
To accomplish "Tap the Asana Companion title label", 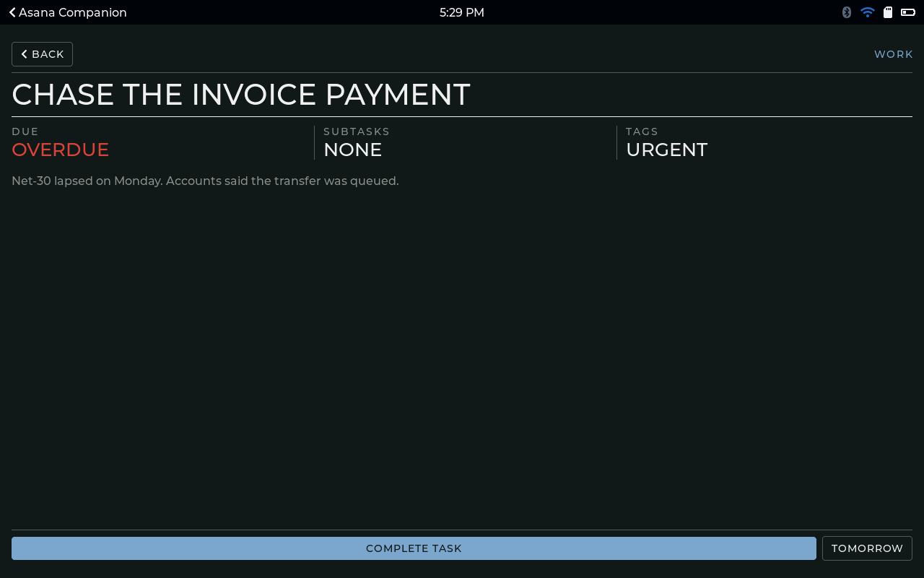I will 73,12.
